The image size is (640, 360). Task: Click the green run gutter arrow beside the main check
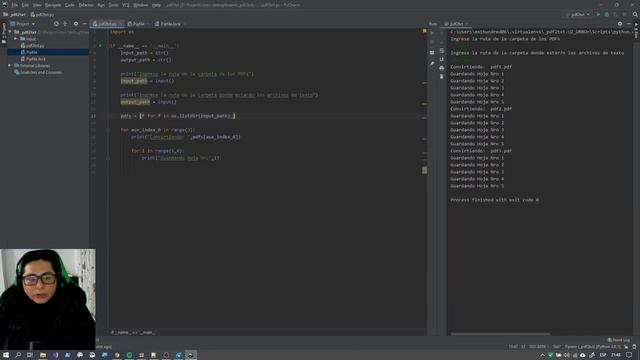pyautogui.click(x=100, y=46)
